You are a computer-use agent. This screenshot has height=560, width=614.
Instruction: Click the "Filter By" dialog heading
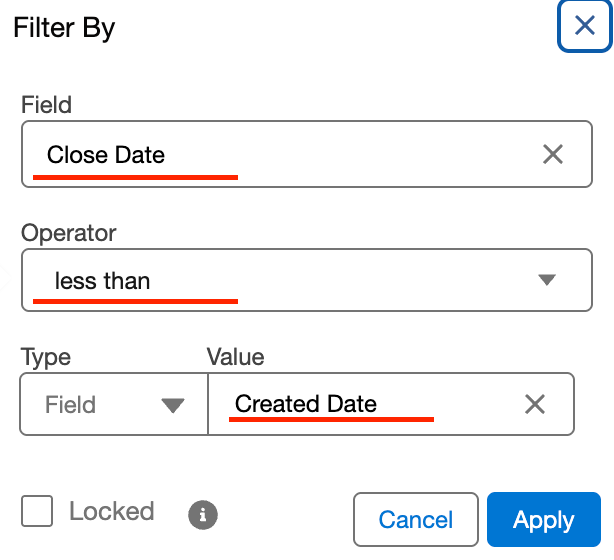(64, 28)
